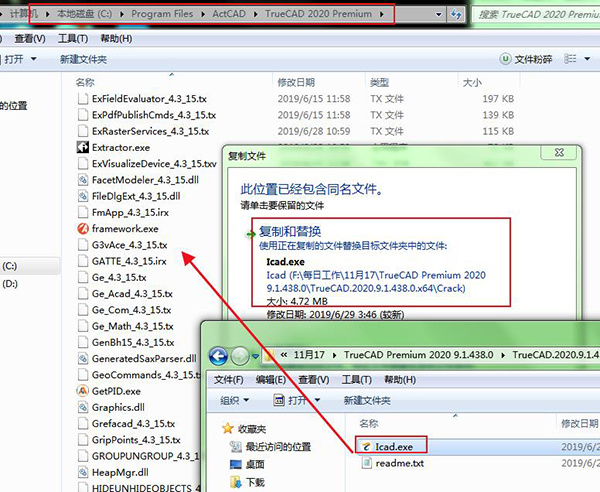Click the view mode icon in the toolbar
Screen dimensions: 600x492
pos(570,59)
